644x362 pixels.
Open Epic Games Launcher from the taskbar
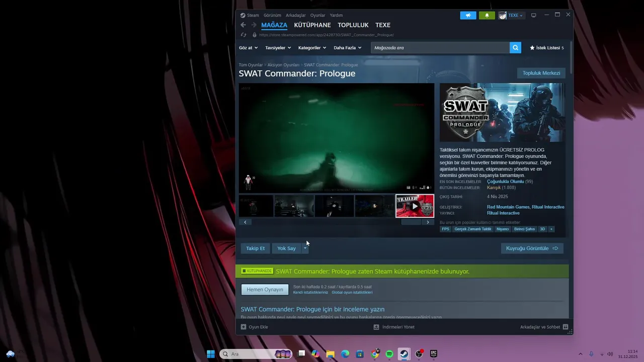434,354
